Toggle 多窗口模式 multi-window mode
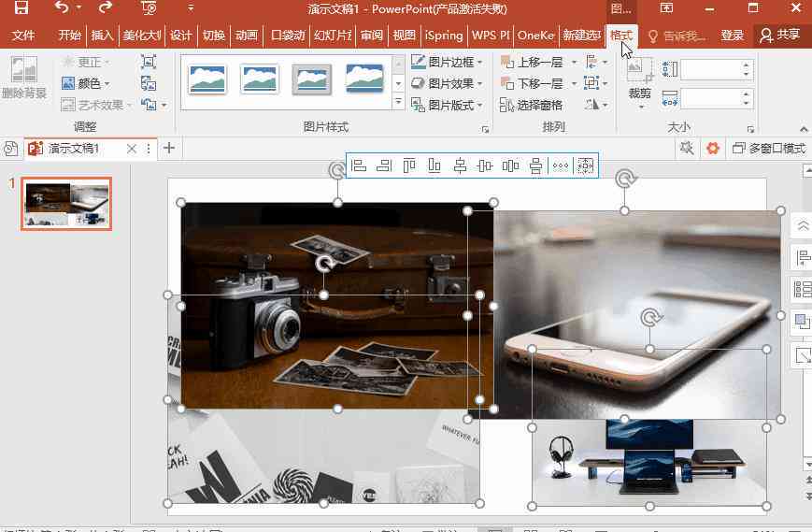Image resolution: width=812 pixels, height=532 pixels. point(770,149)
